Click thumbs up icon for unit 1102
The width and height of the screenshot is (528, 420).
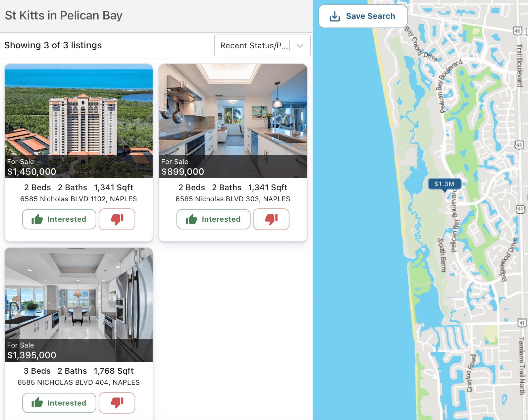tap(37, 219)
